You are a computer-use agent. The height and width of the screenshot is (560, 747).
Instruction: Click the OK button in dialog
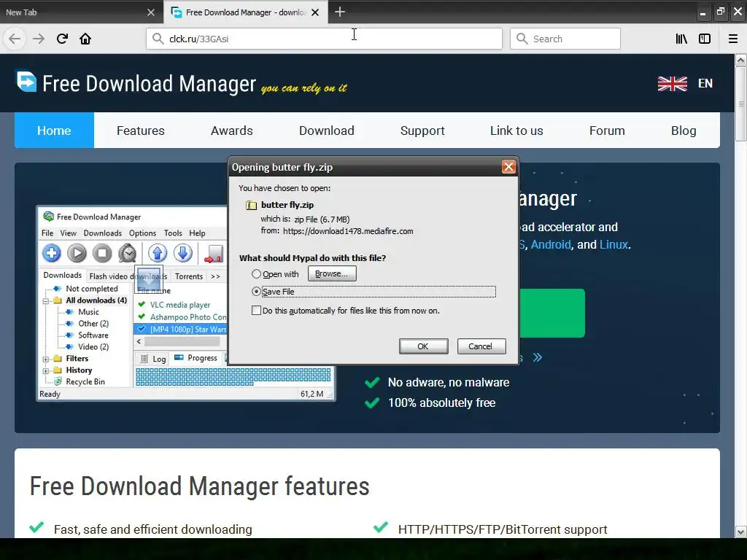423,346
